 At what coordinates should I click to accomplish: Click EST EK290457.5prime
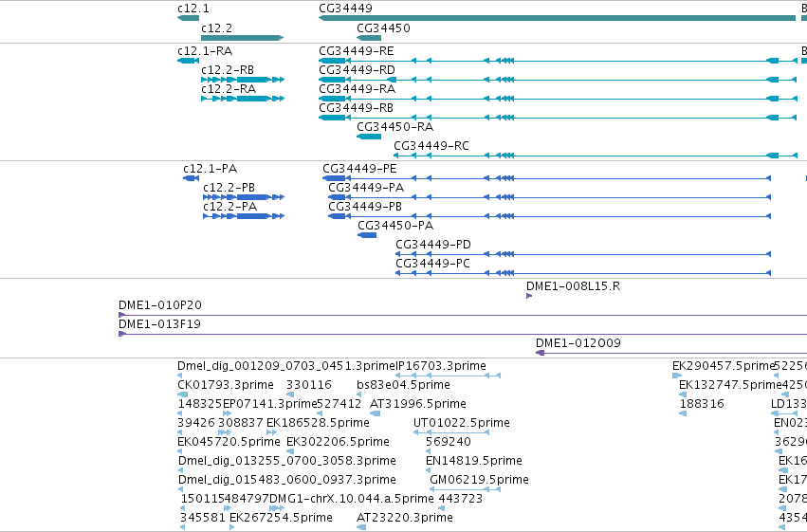pos(677,376)
